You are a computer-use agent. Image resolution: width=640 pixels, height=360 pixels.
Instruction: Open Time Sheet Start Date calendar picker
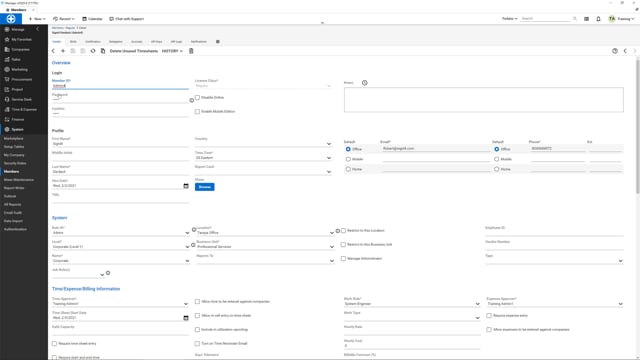coord(186,318)
